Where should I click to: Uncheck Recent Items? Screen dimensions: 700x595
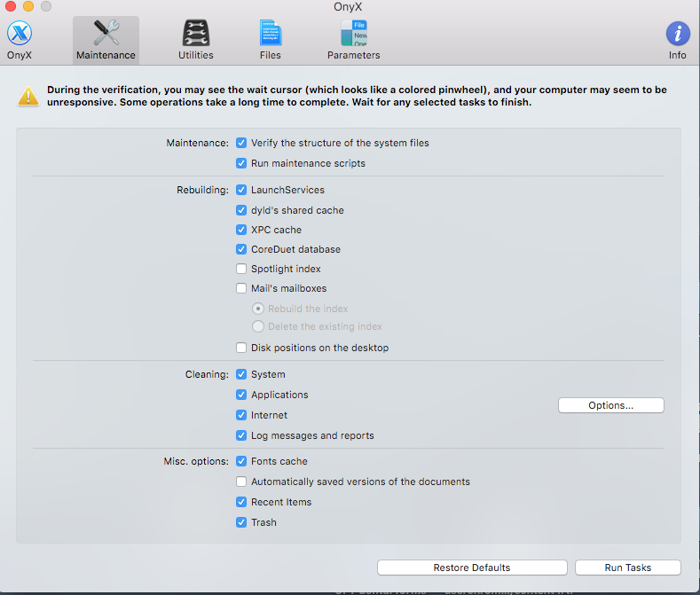point(241,502)
